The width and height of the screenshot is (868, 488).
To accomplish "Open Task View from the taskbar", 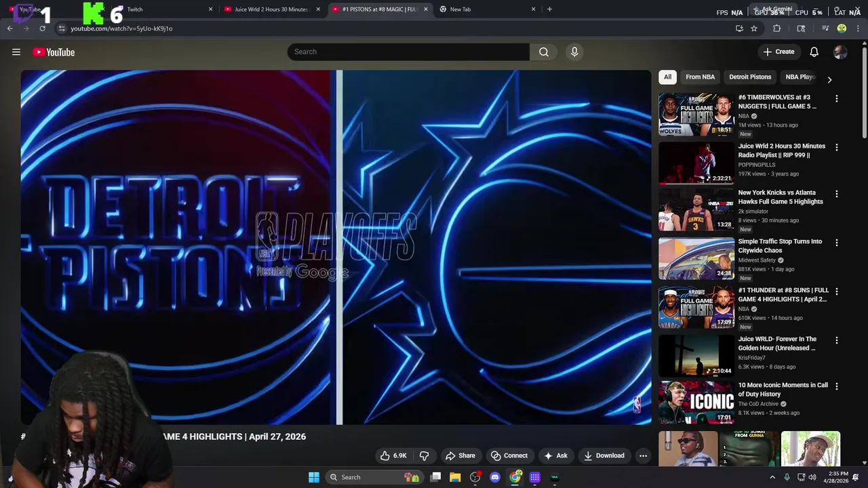I will [436, 477].
